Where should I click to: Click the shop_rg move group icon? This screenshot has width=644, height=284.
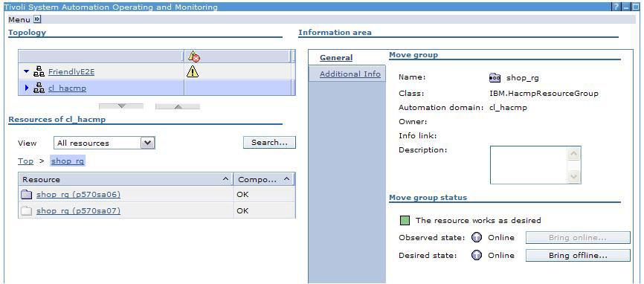(x=495, y=78)
